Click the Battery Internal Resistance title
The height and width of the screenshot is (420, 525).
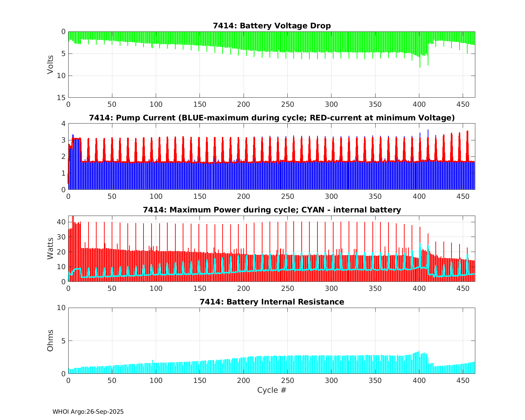click(x=272, y=302)
